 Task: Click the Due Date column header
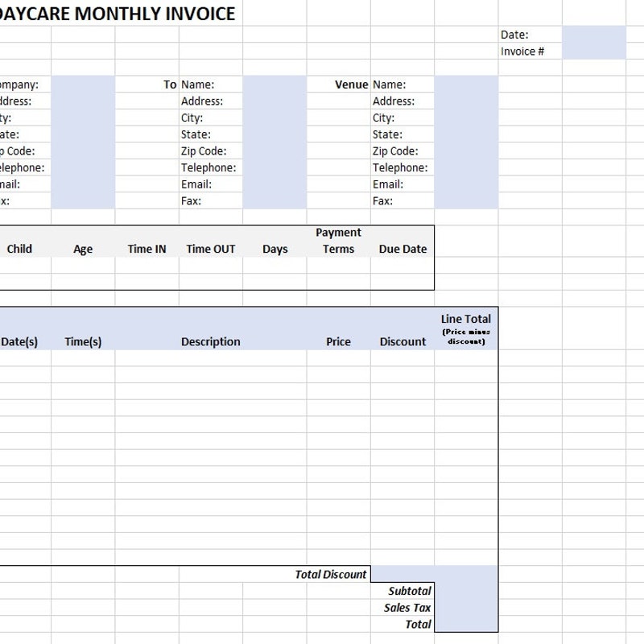[402, 249]
